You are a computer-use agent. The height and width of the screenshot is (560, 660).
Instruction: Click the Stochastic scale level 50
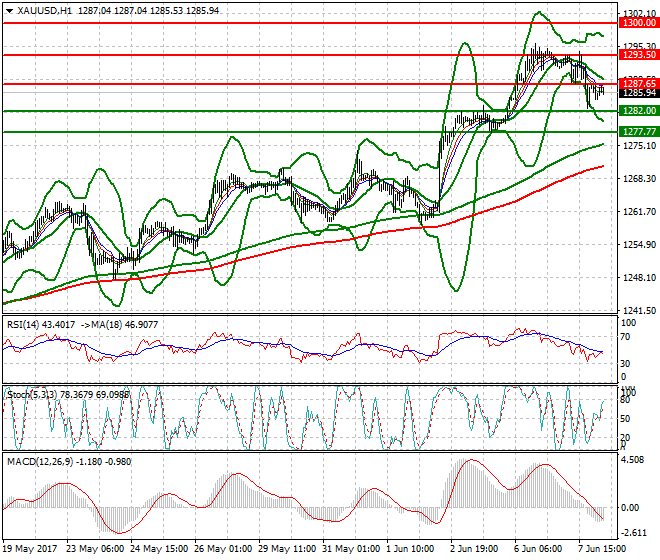(625, 419)
